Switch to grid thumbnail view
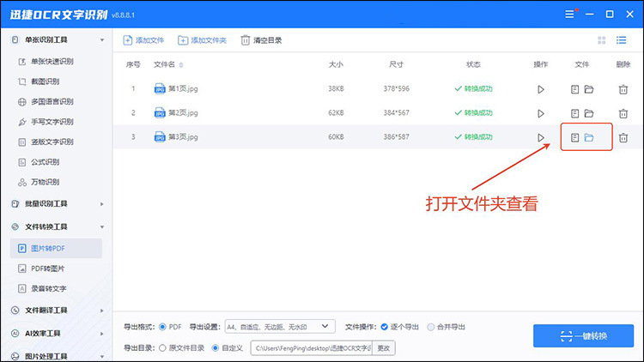This screenshot has height=362, width=644. 602,39
